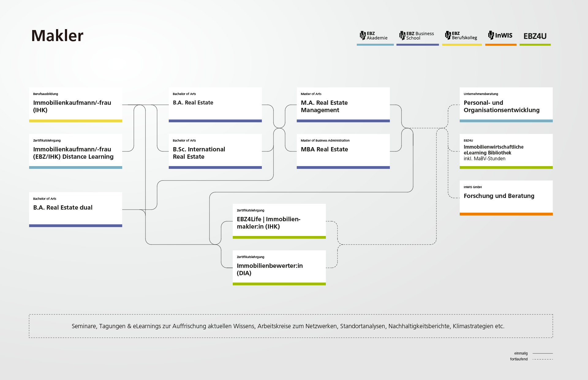Click the light blue bar under EBZ Akademie
This screenshot has height=380, width=588.
[375, 45]
